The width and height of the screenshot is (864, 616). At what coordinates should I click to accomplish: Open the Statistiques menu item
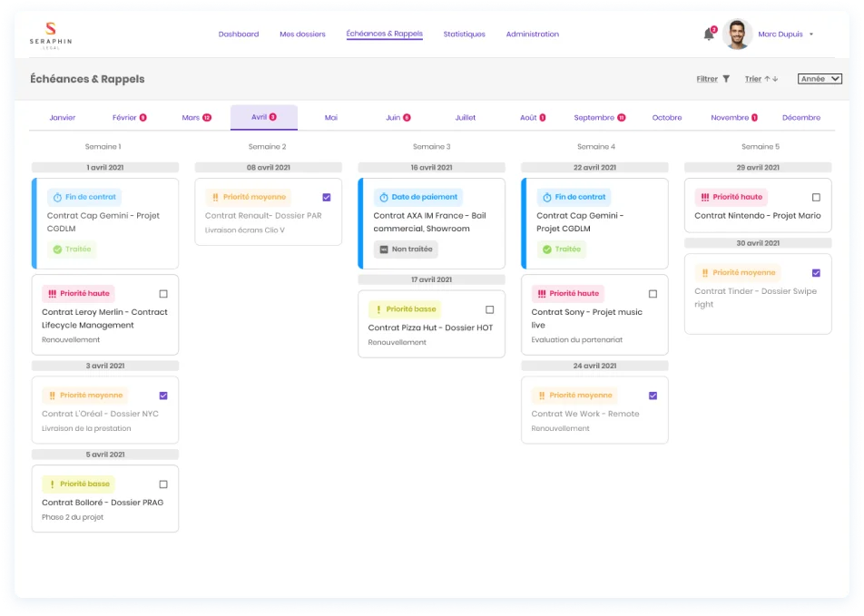point(464,34)
